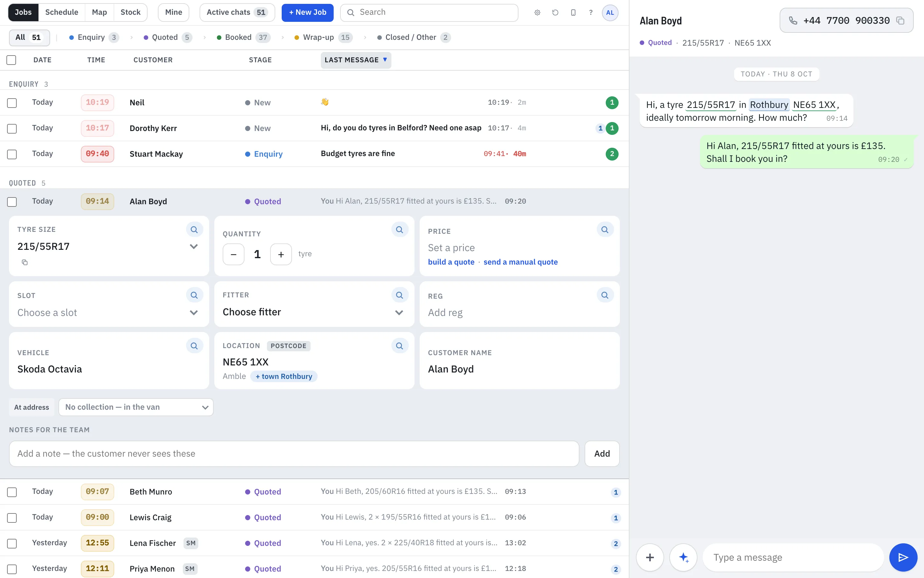Screen dimensions: 924x578
Task: Tick the checkbox for Stuart Mackay
Action: tap(12, 154)
